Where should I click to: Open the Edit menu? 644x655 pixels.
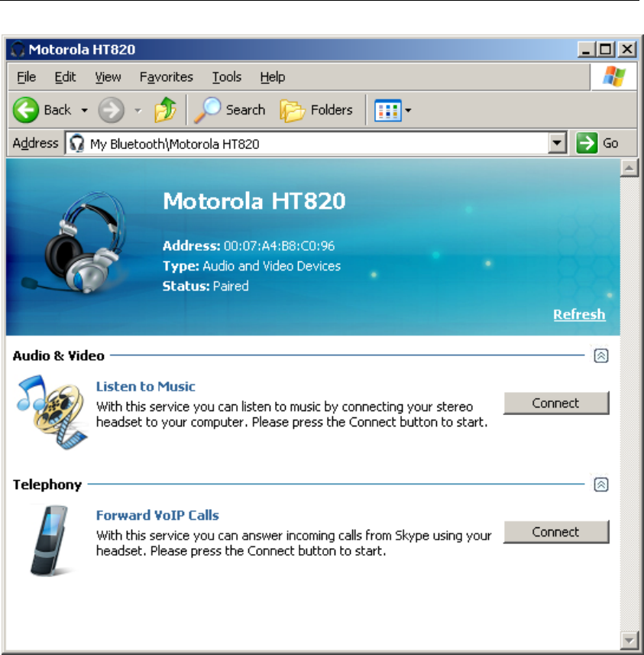click(x=65, y=77)
